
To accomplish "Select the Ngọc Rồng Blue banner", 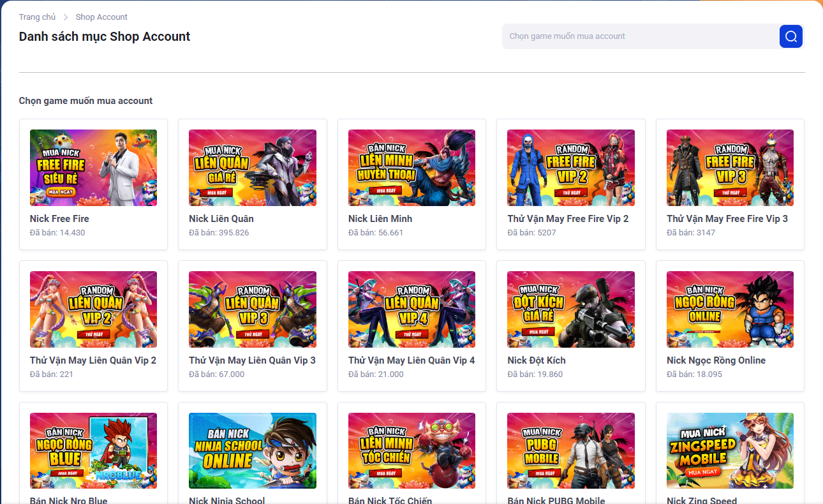I will click(93, 450).
